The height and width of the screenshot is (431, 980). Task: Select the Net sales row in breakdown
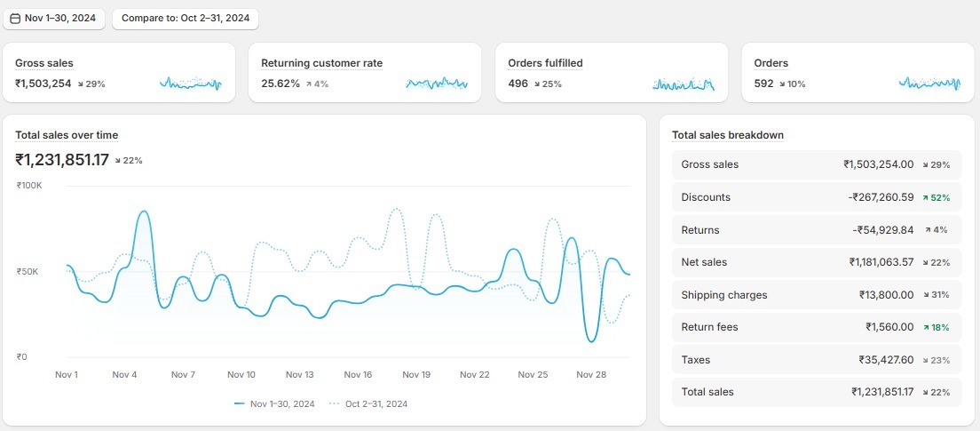click(816, 262)
